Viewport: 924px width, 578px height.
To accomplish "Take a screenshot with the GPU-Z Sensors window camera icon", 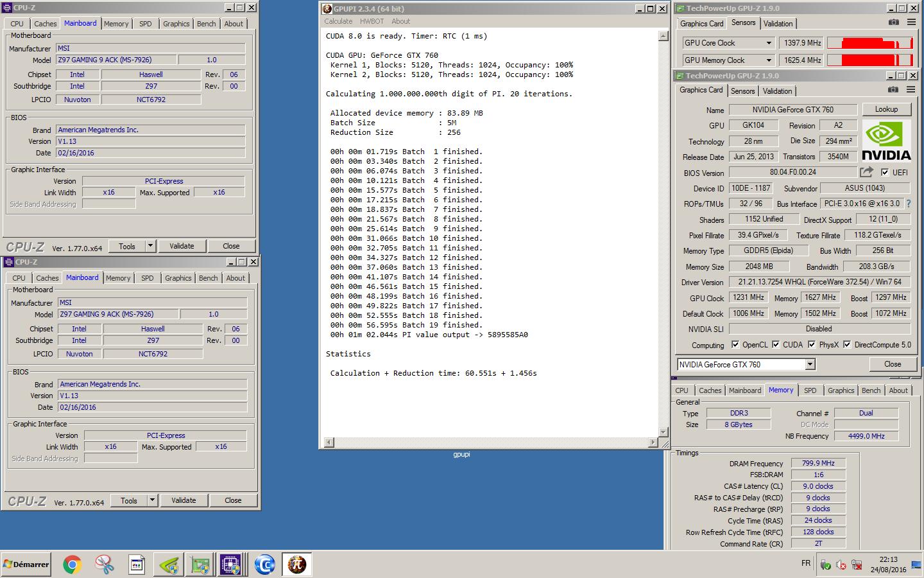I will click(893, 22).
